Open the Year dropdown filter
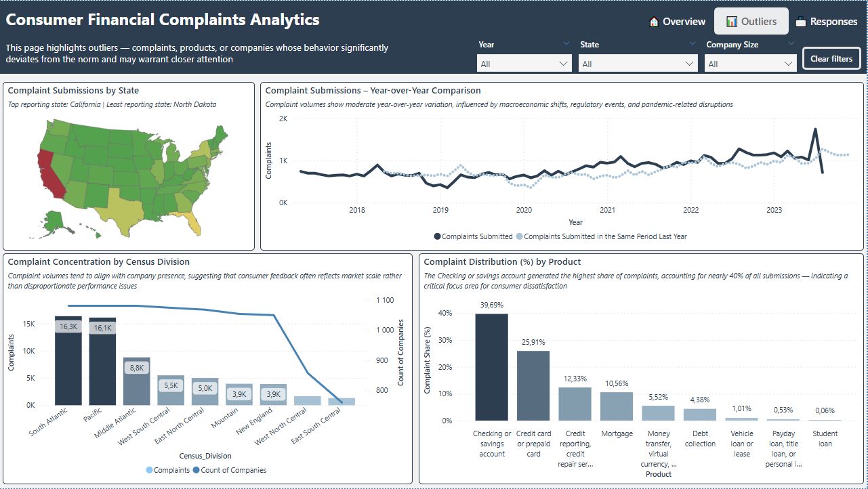The width and height of the screenshot is (868, 489). (523, 64)
